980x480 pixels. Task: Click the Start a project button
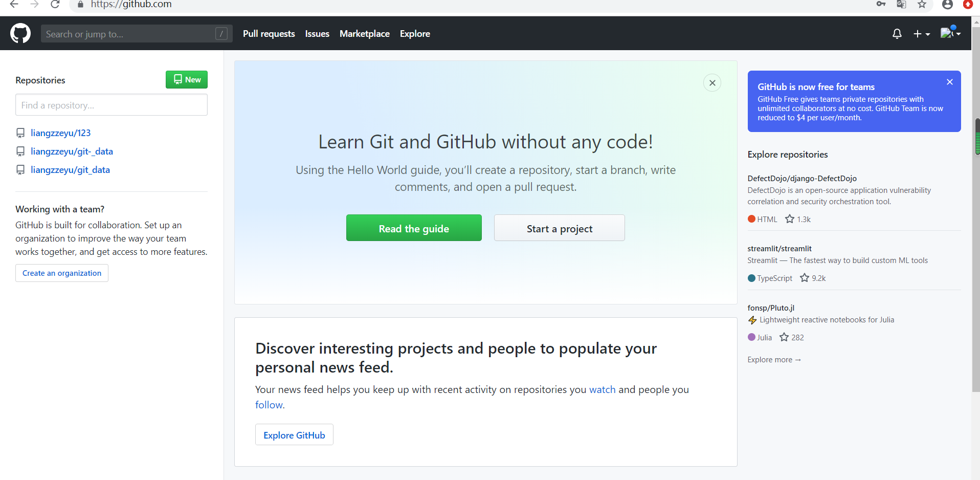559,228
